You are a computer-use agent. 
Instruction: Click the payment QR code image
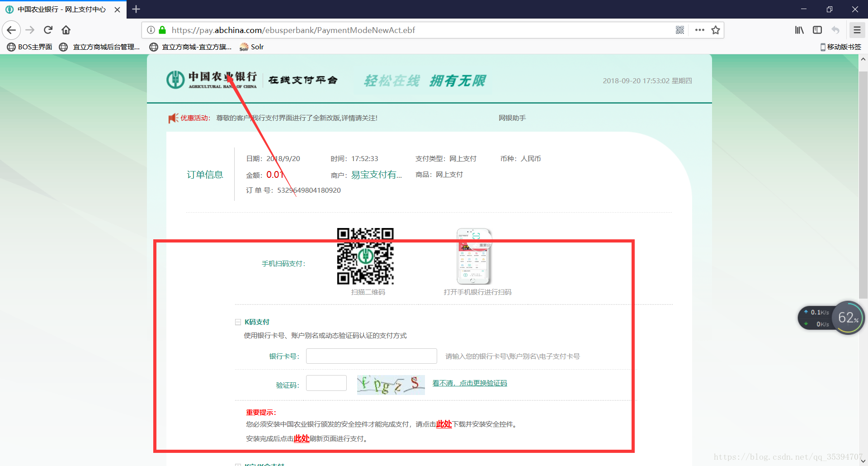point(365,256)
